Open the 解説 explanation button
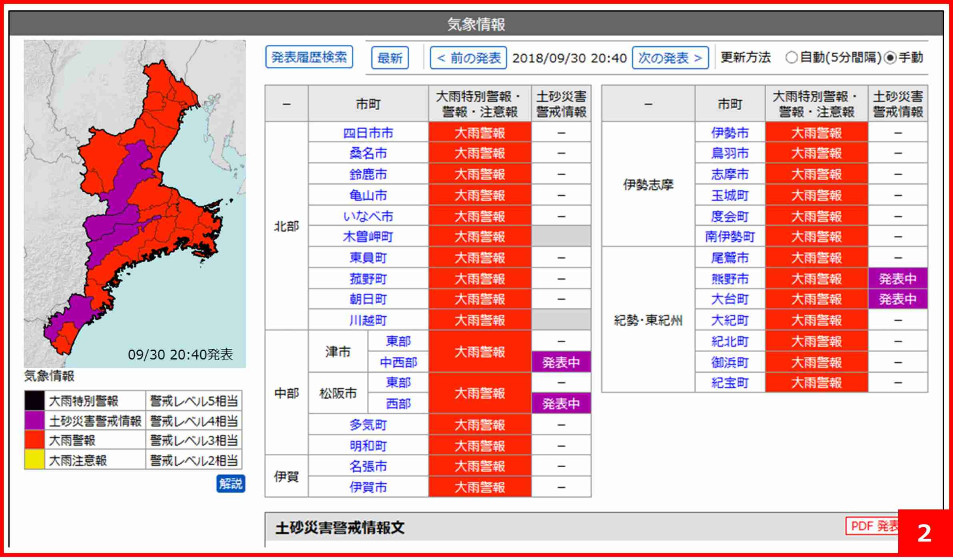 [231, 484]
